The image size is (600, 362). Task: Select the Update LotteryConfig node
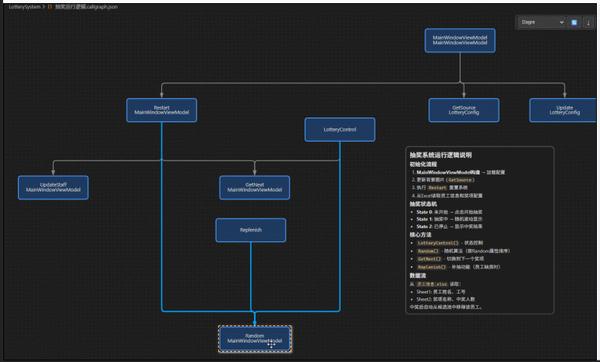coord(563,110)
